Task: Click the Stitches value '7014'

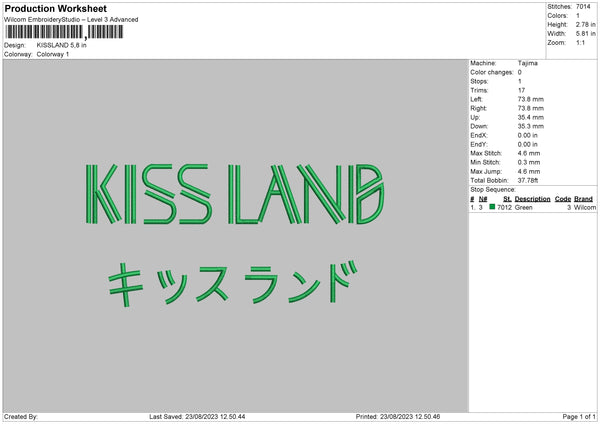Action: 583,7
